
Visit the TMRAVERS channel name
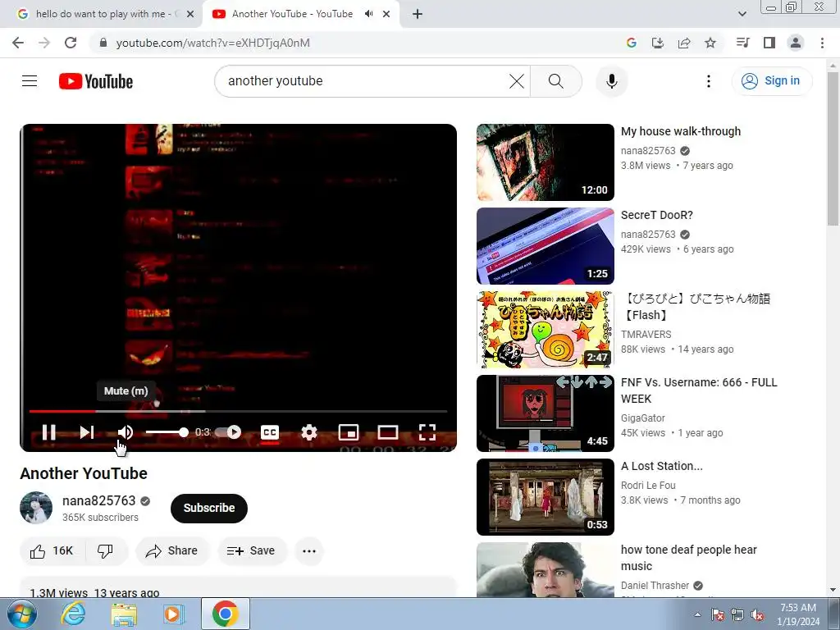[646, 335]
